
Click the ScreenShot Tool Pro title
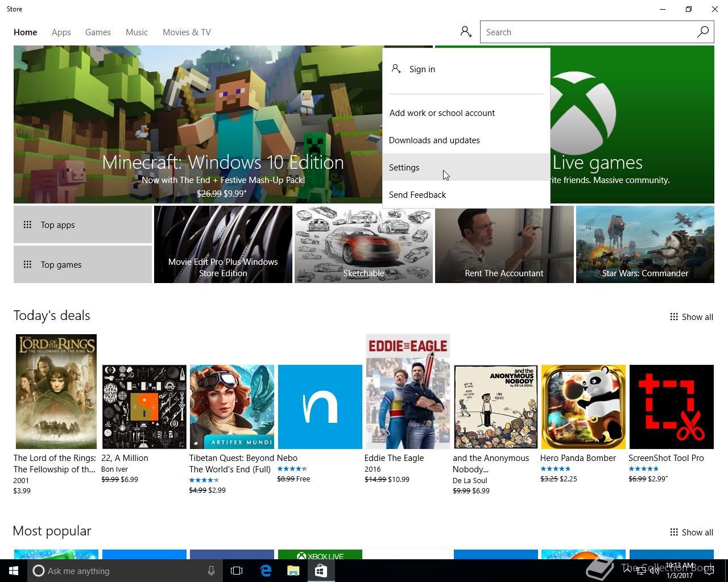click(x=666, y=458)
